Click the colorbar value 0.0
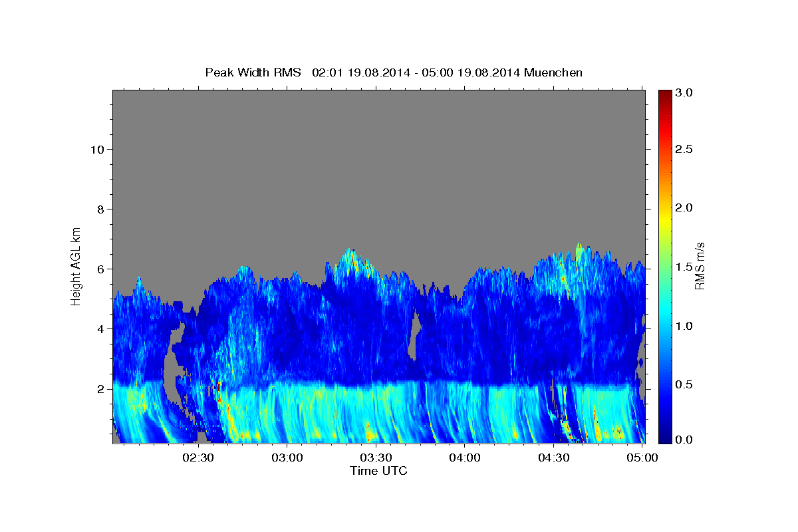Image resolution: width=798 pixels, height=532 pixels. pyautogui.click(x=685, y=440)
